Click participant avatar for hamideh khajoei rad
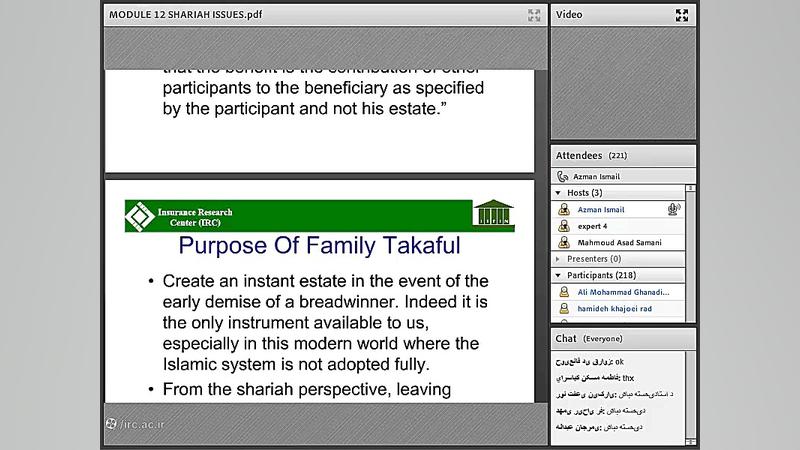 [564, 308]
